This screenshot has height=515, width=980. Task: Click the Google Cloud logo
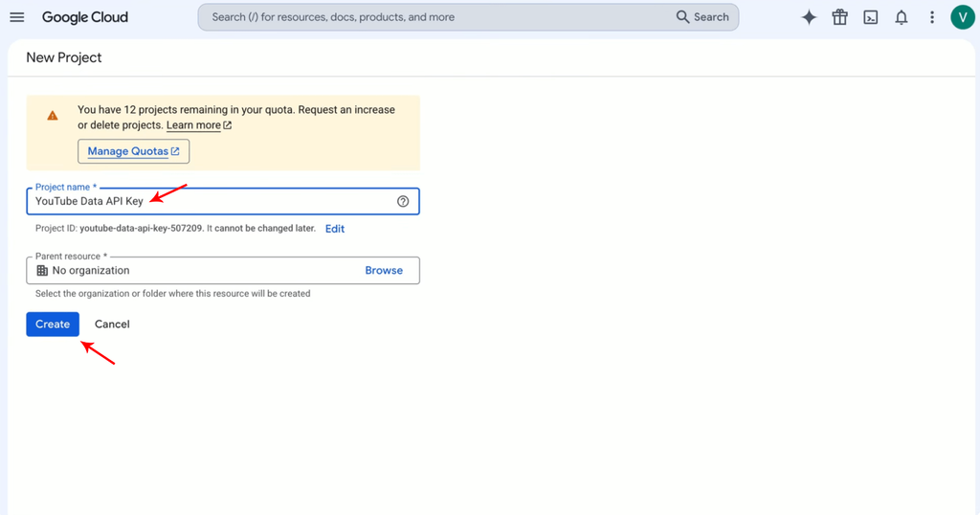point(85,17)
